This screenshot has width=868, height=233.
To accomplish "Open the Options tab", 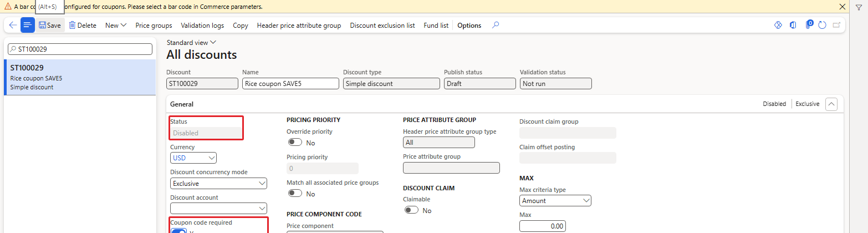I will coord(469,26).
